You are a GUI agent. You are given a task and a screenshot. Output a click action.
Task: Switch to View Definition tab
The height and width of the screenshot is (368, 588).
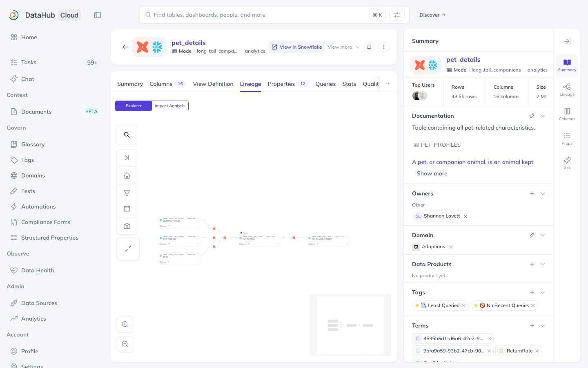pyautogui.click(x=213, y=84)
